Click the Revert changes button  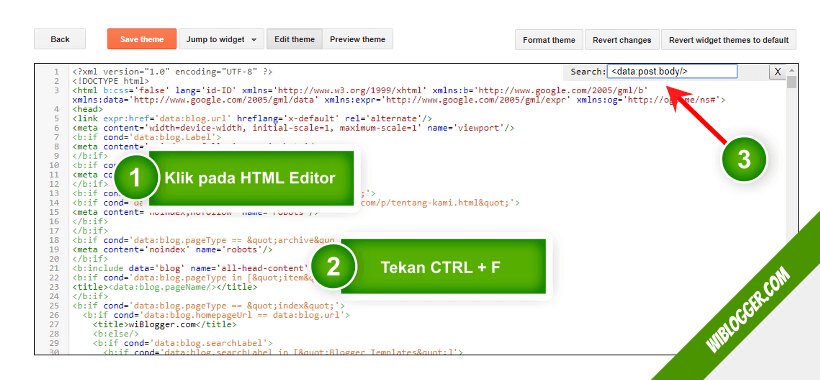pos(621,40)
